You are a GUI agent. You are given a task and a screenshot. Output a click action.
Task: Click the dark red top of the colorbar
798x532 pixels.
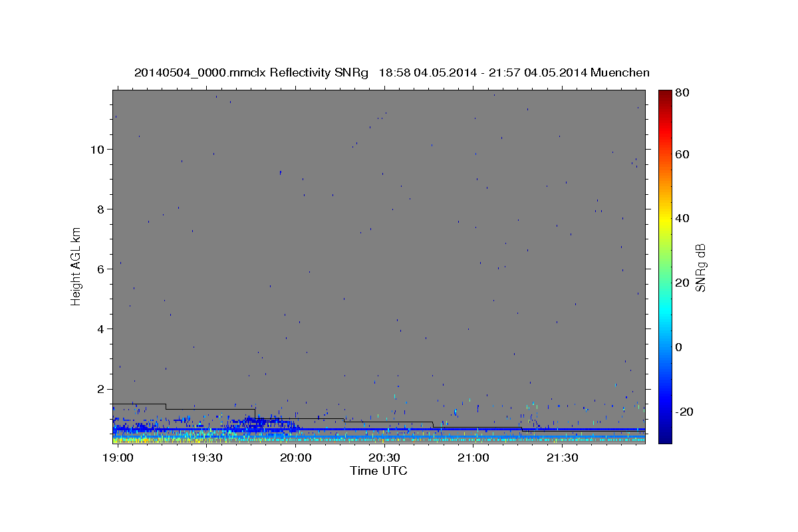point(665,94)
